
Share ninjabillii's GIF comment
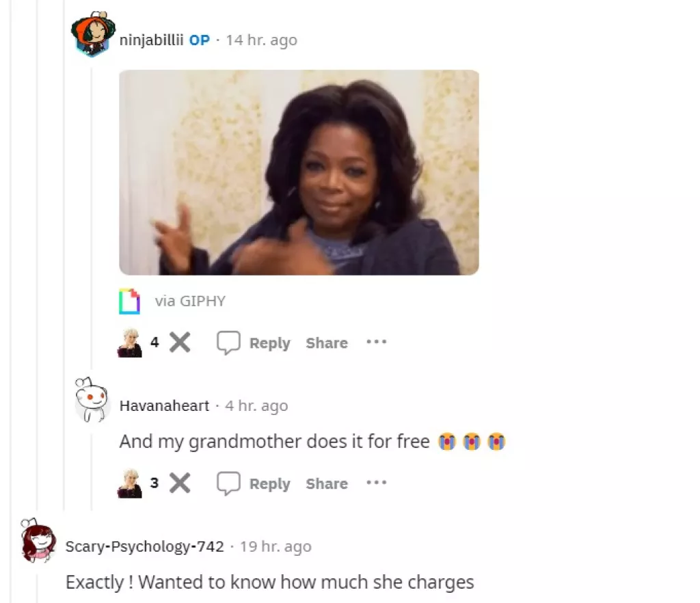[x=327, y=343]
